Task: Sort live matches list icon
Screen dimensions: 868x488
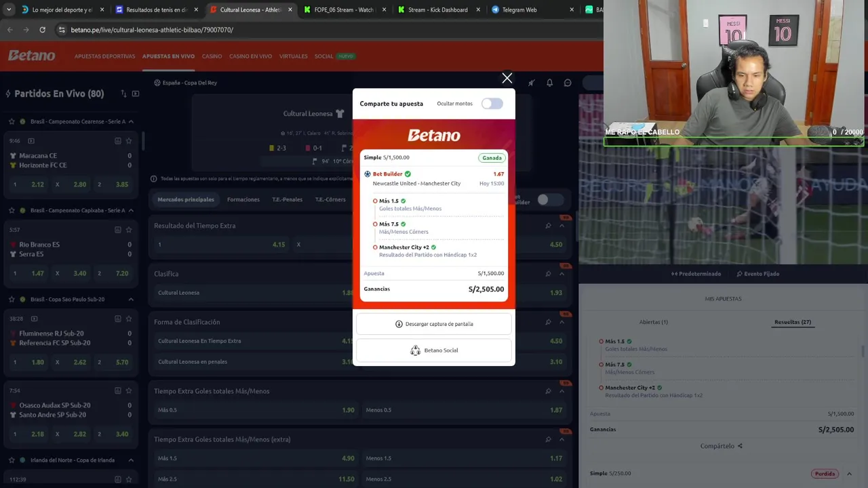Action: 123,94
